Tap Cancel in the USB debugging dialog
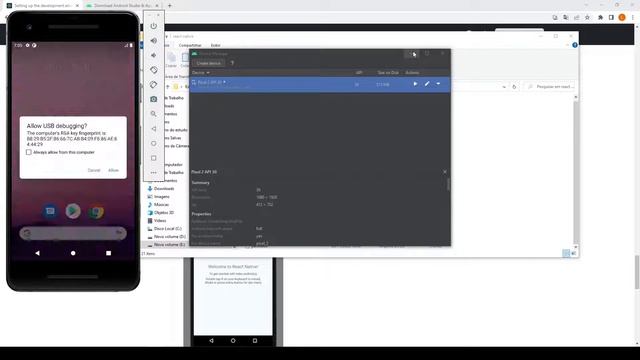Viewport: 640px width, 360px height. tap(94, 170)
